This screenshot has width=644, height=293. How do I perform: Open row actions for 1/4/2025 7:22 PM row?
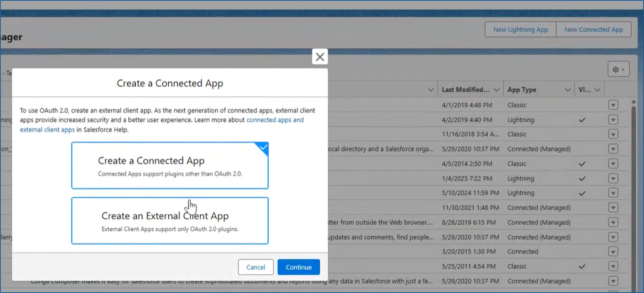click(613, 179)
